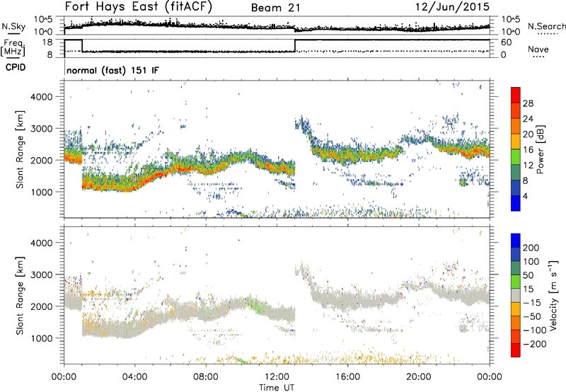
Task: Click the blue bottom of power colorbar
Action: tap(516, 203)
